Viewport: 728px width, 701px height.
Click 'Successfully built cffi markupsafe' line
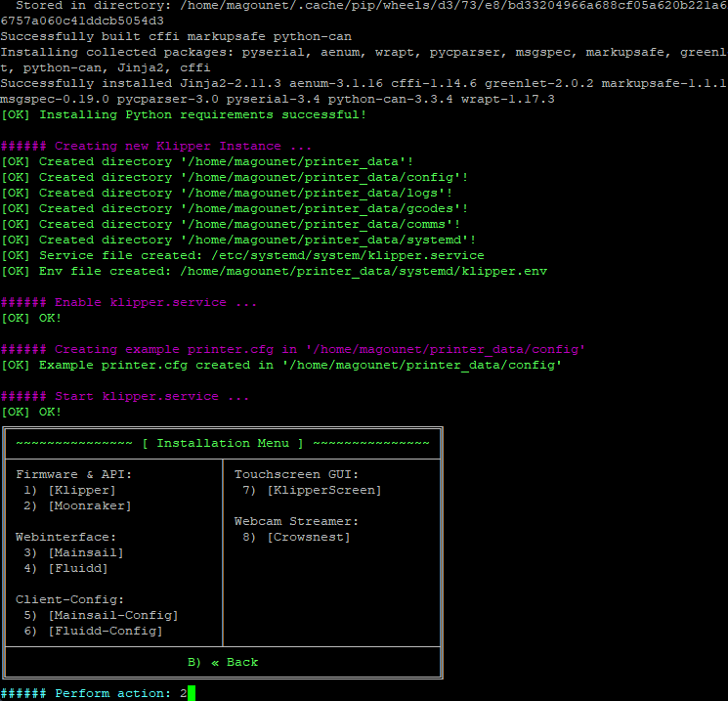pyautogui.click(x=176, y=36)
